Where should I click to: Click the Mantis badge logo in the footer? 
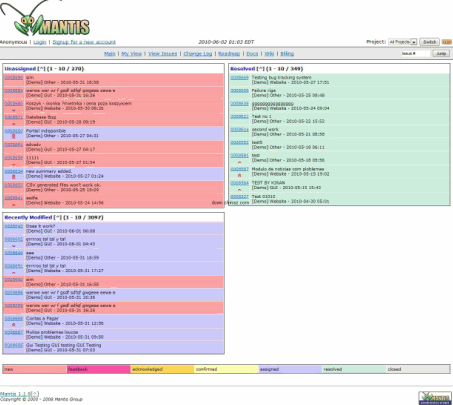435,398
